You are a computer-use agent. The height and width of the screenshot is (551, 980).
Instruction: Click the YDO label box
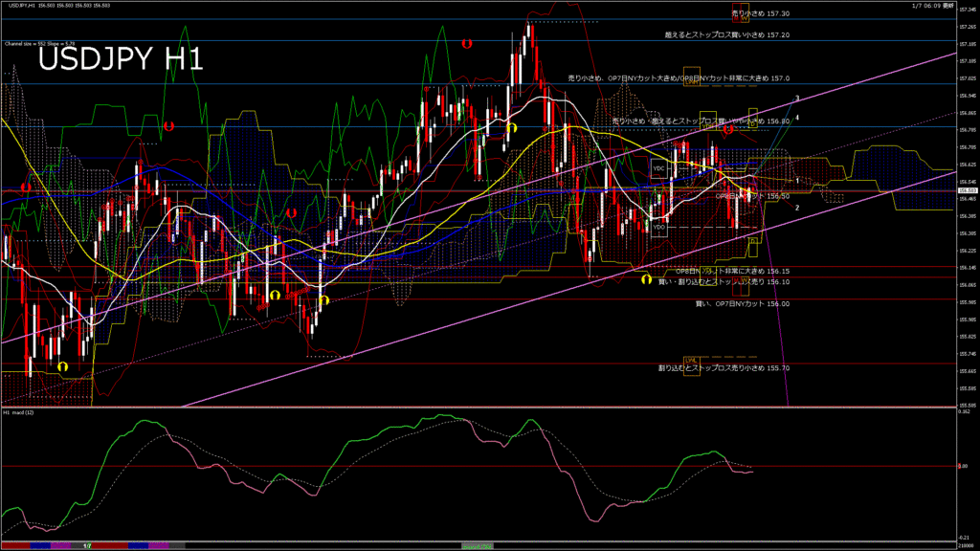click(x=658, y=227)
